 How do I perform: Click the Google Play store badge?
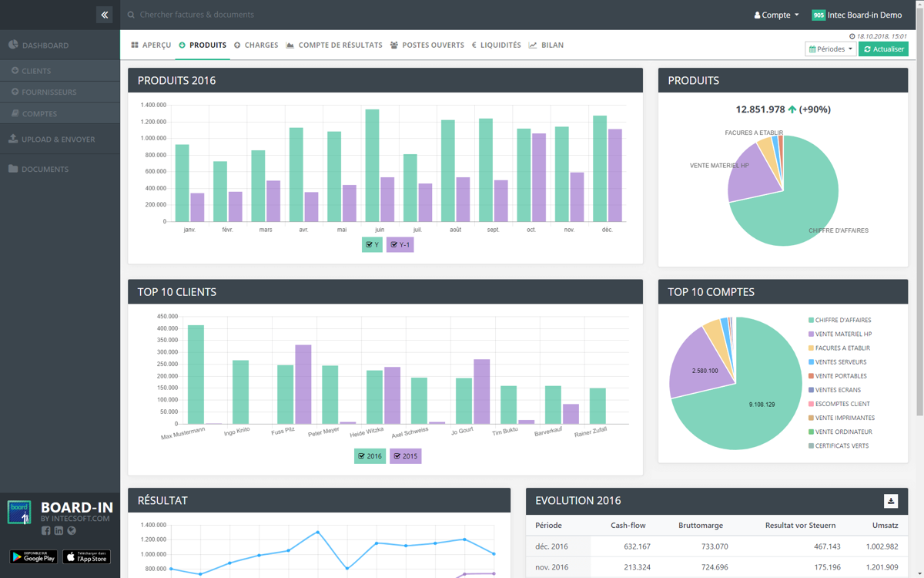click(x=33, y=556)
